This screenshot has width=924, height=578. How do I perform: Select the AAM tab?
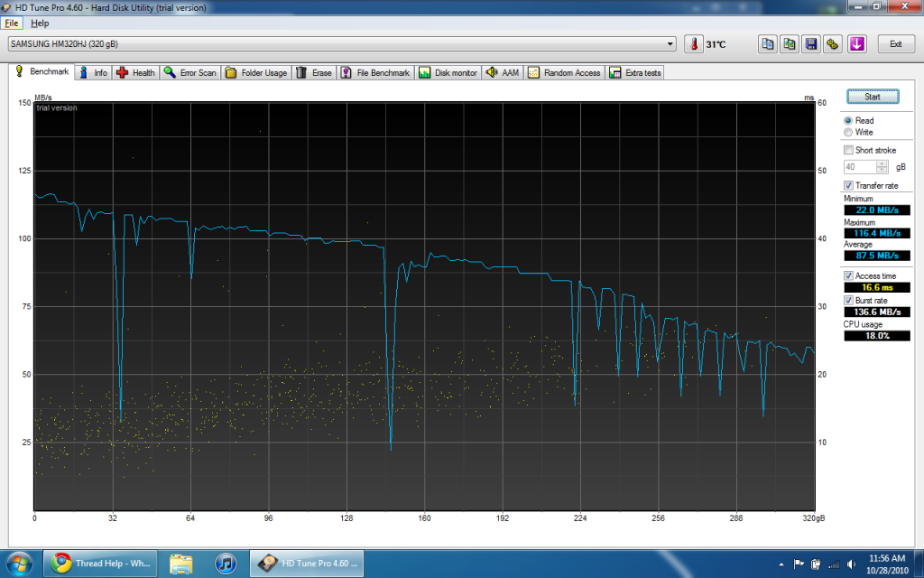[x=503, y=72]
